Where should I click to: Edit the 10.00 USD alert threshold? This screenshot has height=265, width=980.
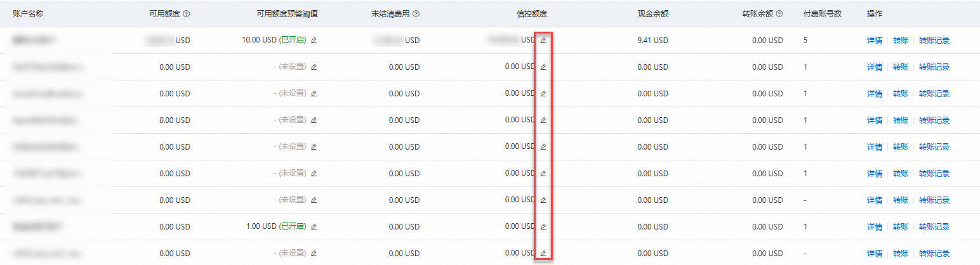[314, 40]
